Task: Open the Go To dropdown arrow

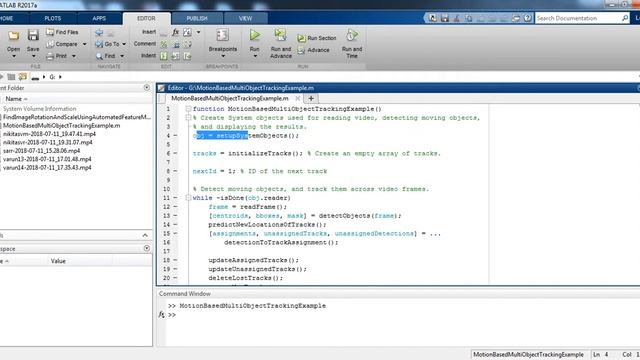Action: point(124,44)
